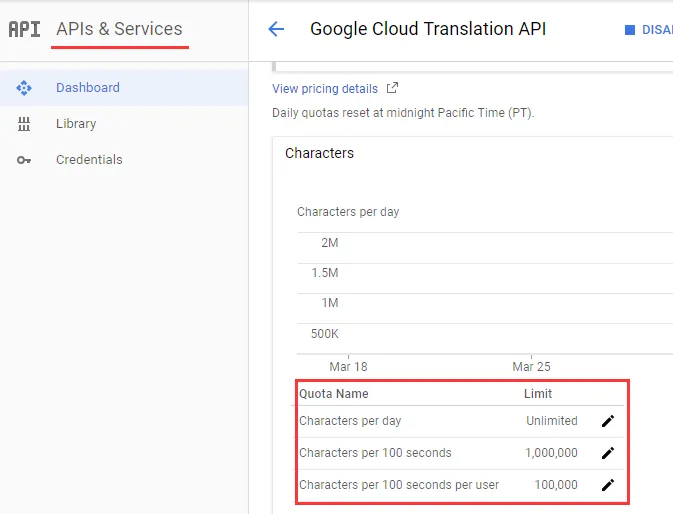Open the Dashboard menu item
The height and width of the screenshot is (514, 673).
88,88
